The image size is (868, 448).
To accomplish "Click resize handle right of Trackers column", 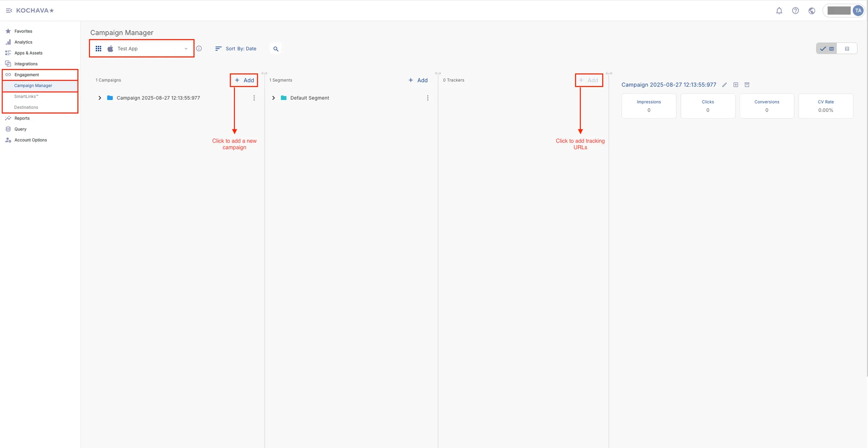I will [x=609, y=73].
